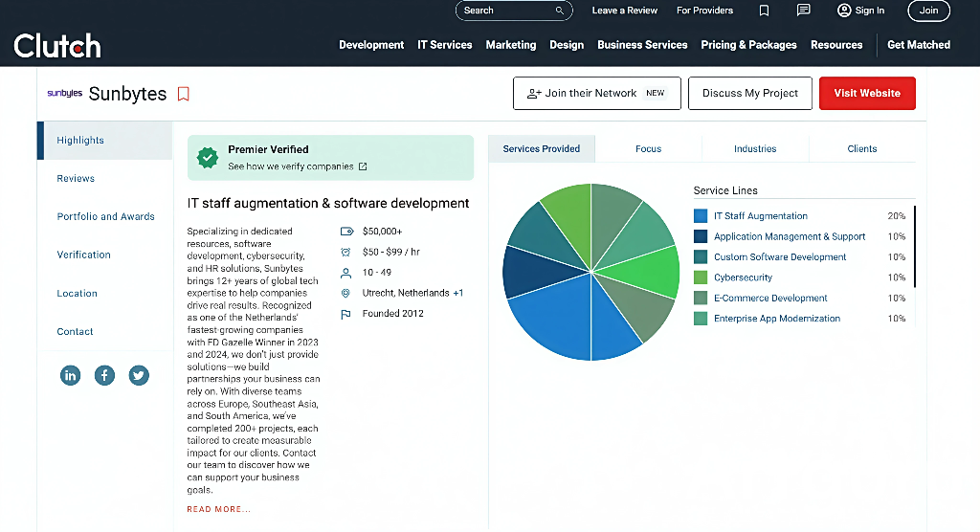This screenshot has height=532, width=980.
Task: Open the messages chat icon in header
Action: tap(803, 11)
